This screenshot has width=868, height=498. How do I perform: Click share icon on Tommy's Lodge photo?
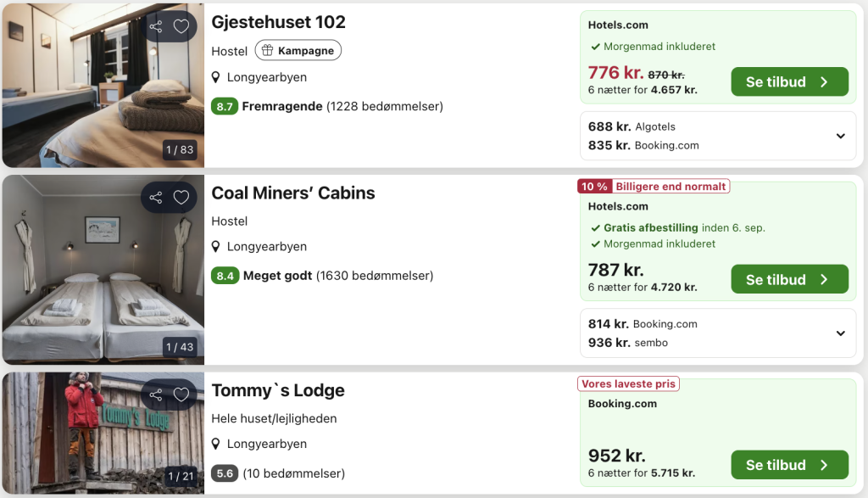tap(156, 394)
